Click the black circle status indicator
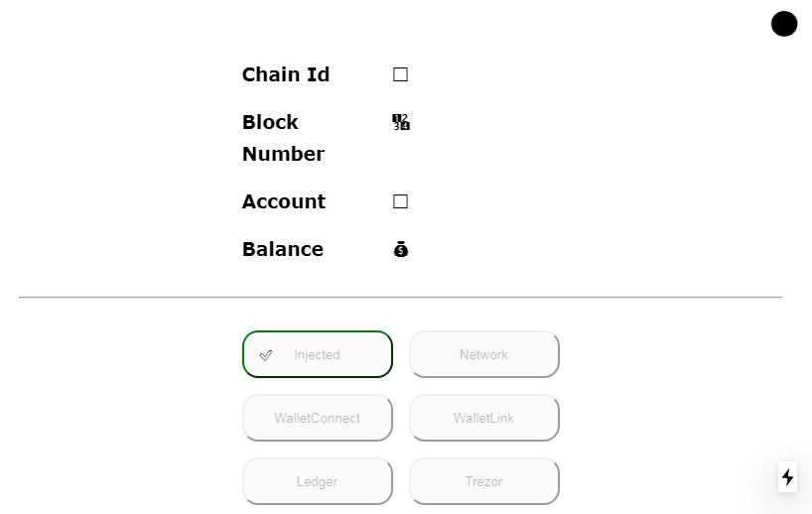Image resolution: width=812 pixels, height=514 pixels. [784, 24]
